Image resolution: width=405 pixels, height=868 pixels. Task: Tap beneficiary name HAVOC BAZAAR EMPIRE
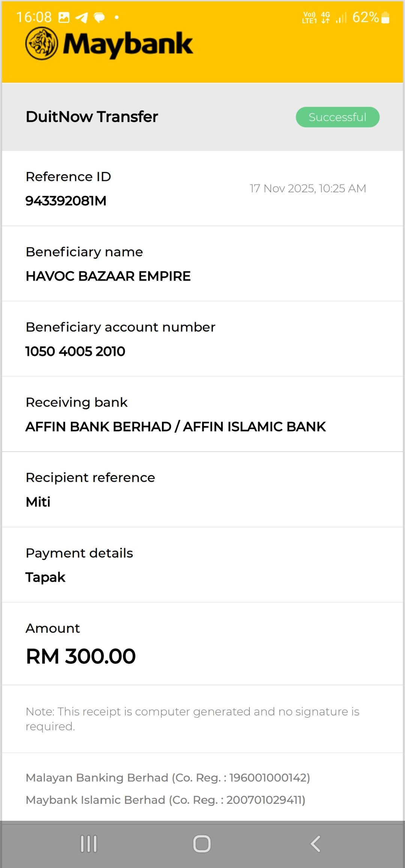click(x=108, y=276)
